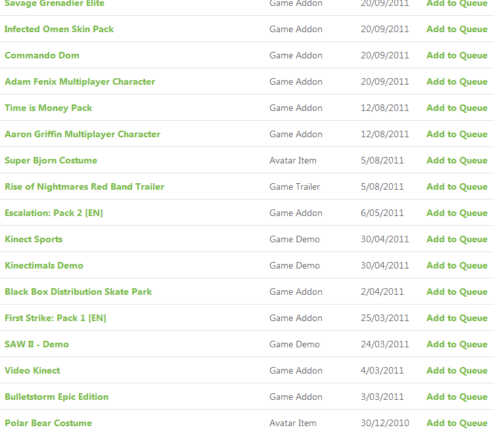The width and height of the screenshot is (504, 434).
Task: Add First Strike: Pack 1 to queue
Action: tap(457, 318)
